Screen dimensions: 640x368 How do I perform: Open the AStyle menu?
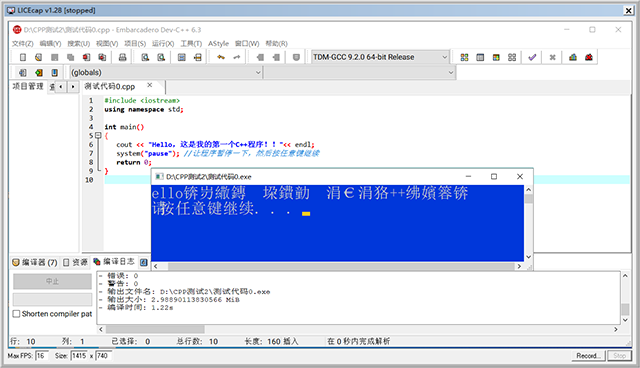[218, 43]
